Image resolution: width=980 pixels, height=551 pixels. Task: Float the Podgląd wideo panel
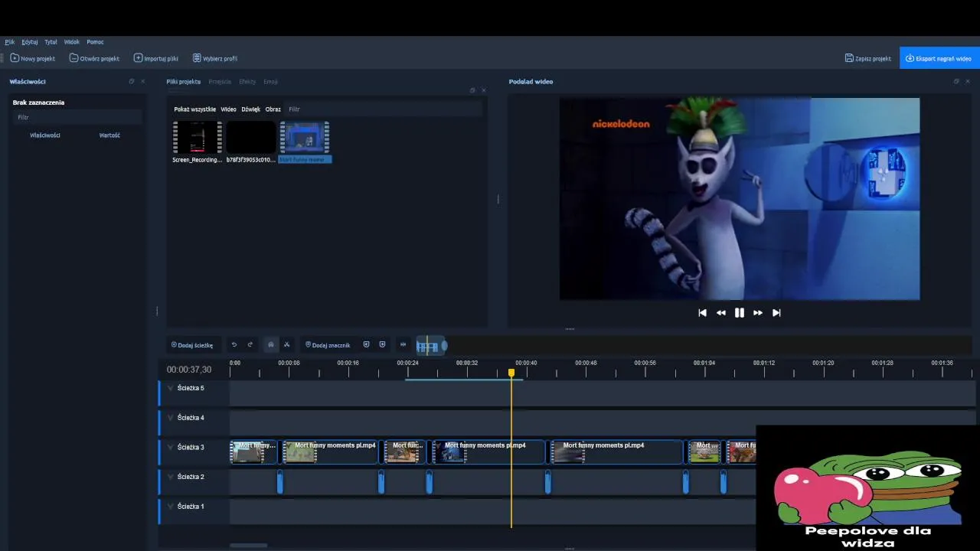956,81
